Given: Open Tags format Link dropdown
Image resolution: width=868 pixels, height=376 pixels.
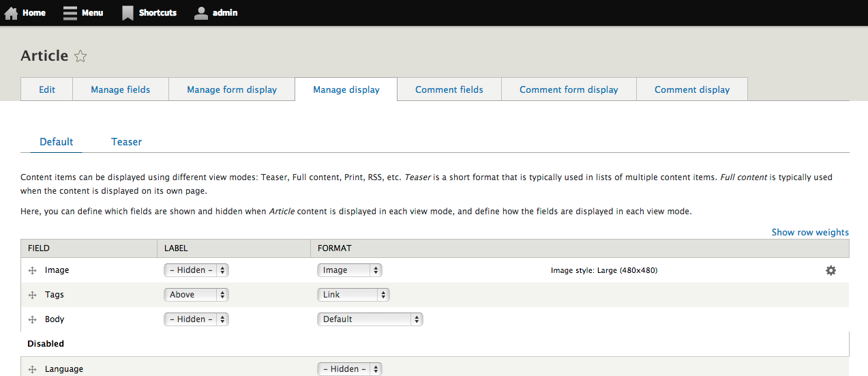Looking at the screenshot, I should click(x=353, y=295).
